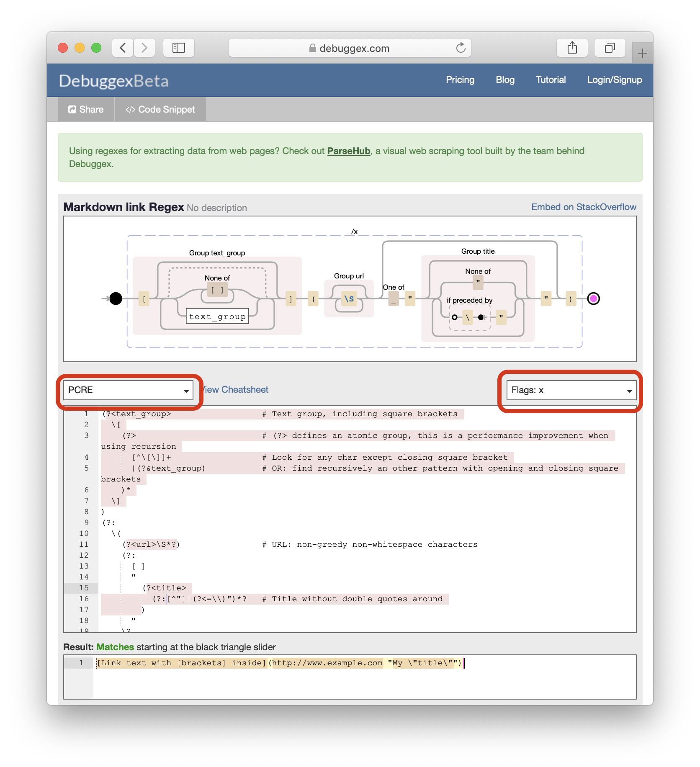
Task: Toggle the Safari sidebar icon
Action: [x=178, y=47]
